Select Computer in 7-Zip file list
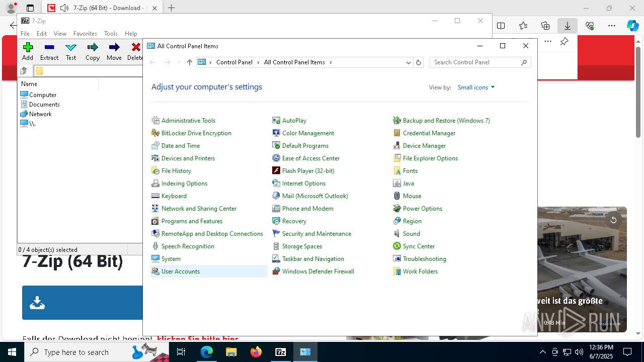The width and height of the screenshot is (644, 362). pos(43,95)
